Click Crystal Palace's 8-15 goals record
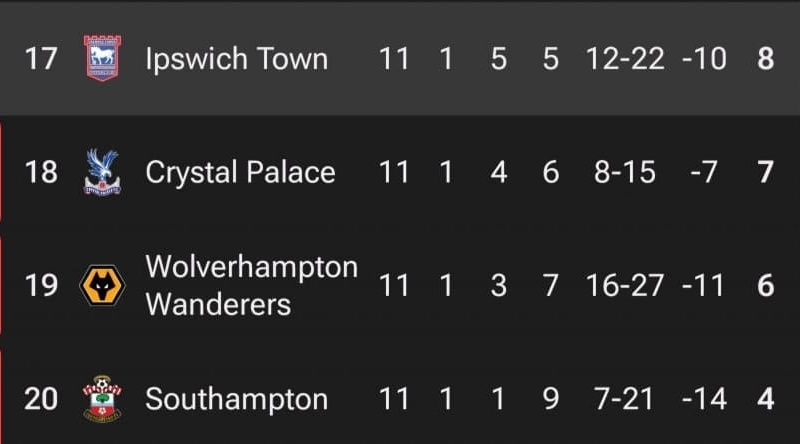 [x=625, y=172]
